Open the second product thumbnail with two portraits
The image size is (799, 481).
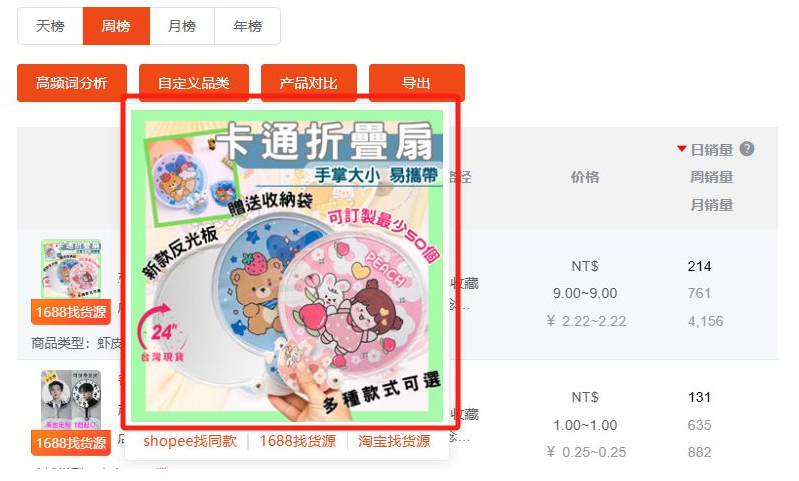[x=71, y=400]
